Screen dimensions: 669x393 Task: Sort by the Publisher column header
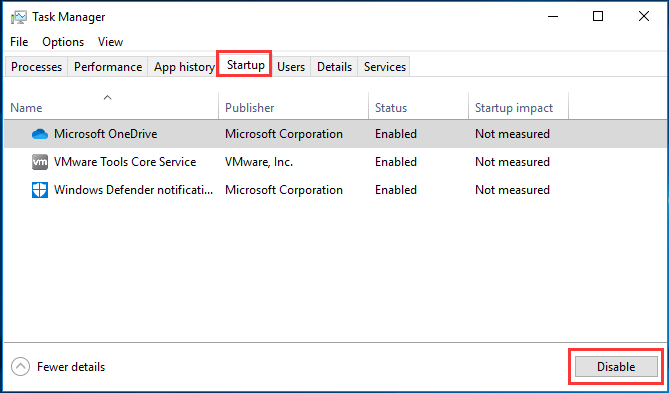click(294, 106)
